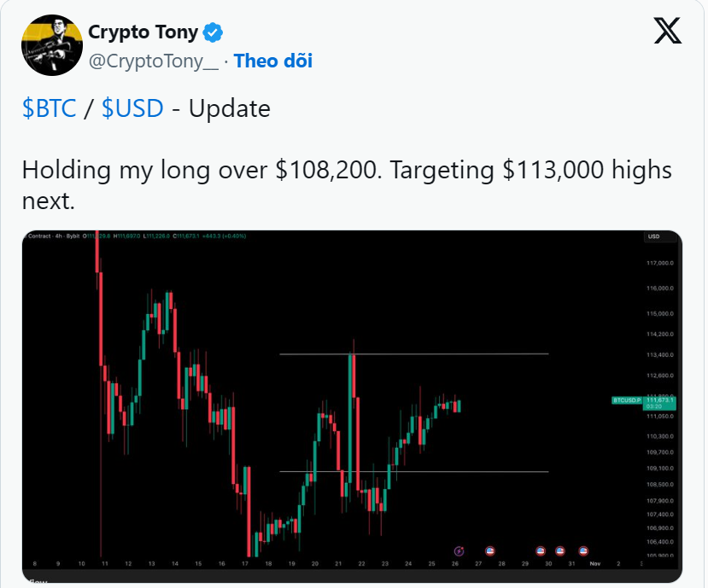This screenshot has height=588, width=708.
Task: Open the $BTC cashtag link
Action: pyautogui.click(x=49, y=108)
